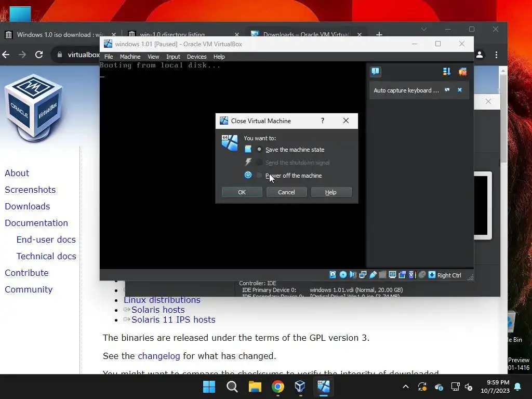Click End-user docs link
532x399 pixels.
tap(46, 240)
